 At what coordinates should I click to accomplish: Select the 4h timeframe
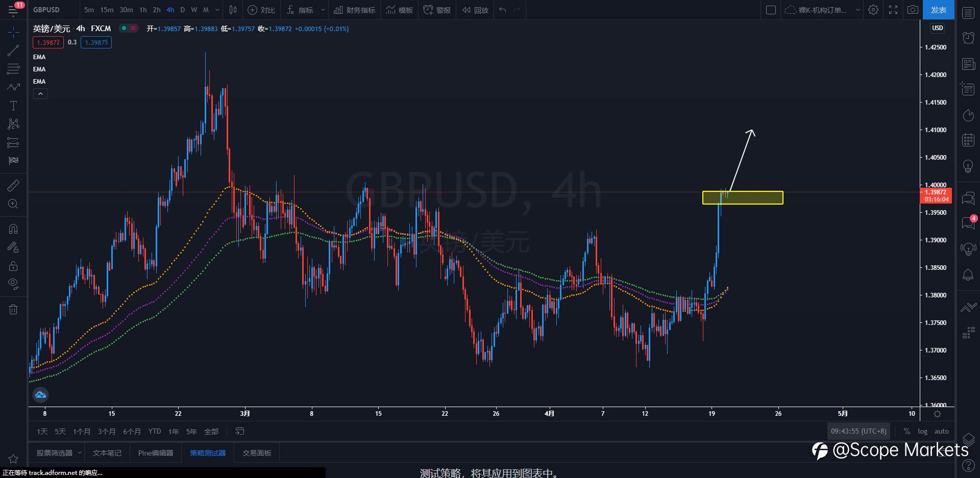tap(170, 10)
